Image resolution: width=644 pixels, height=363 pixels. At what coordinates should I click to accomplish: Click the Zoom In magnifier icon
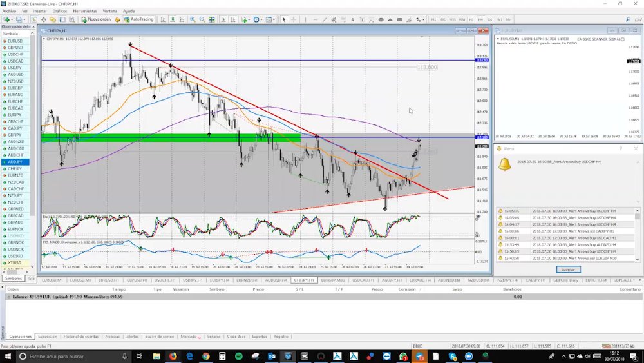[192, 19]
